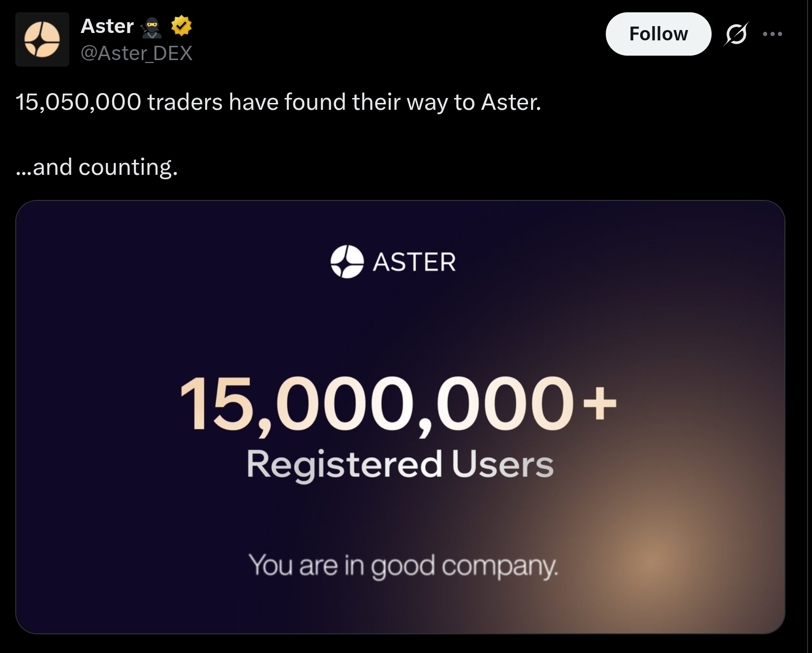Click the "15,050,000 traders" post text
Image resolution: width=812 pixels, height=653 pixels.
(119, 102)
